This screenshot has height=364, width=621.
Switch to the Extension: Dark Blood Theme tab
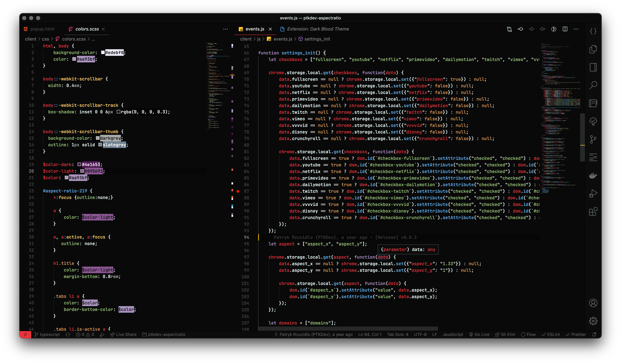point(318,29)
